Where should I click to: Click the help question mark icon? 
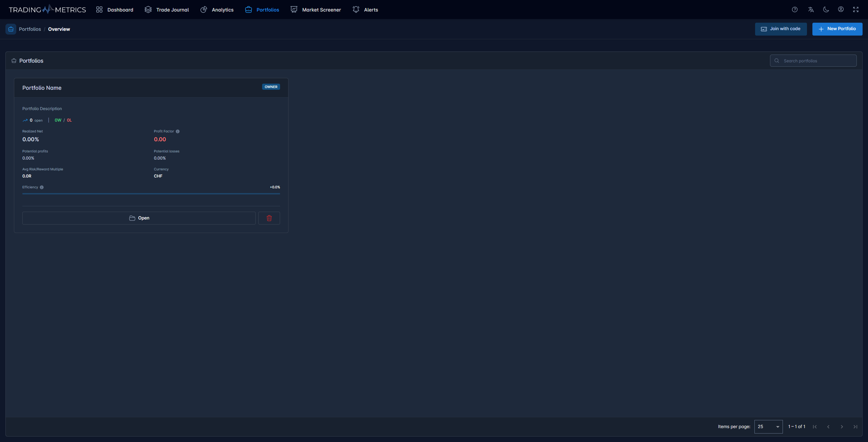click(x=795, y=9)
